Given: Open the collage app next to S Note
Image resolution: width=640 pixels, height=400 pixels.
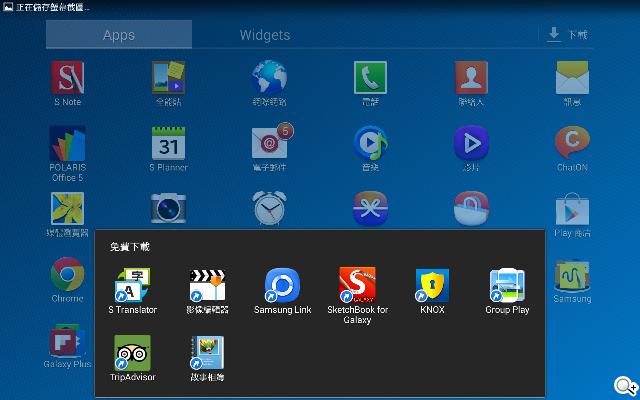Looking at the screenshot, I should (168, 78).
